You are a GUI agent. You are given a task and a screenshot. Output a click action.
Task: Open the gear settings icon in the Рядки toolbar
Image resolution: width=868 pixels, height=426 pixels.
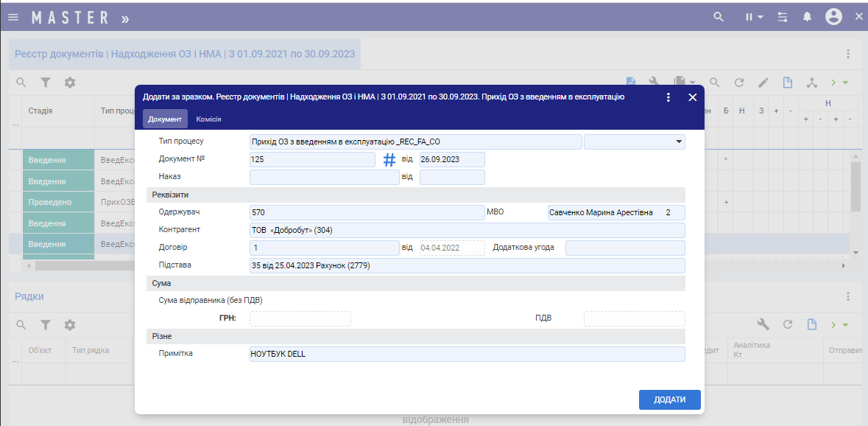pos(70,325)
